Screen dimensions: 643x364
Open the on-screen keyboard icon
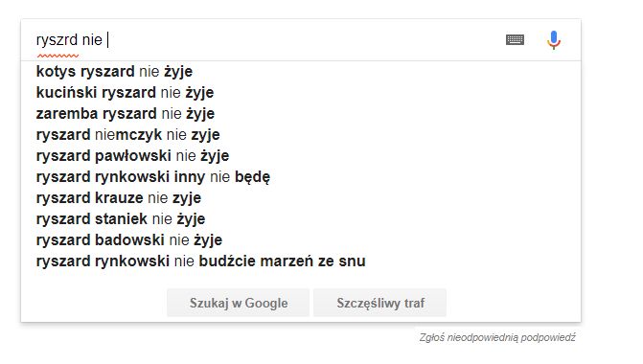pyautogui.click(x=515, y=40)
